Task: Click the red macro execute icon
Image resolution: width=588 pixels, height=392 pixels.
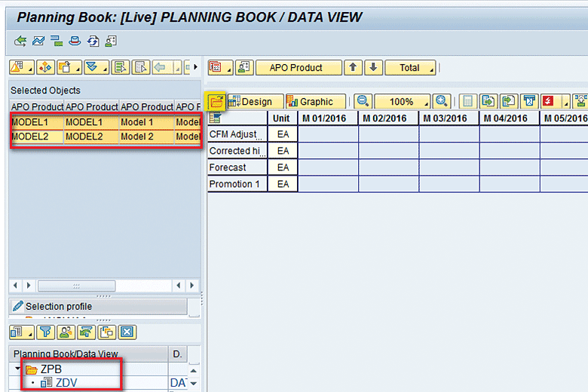Action: (548, 102)
